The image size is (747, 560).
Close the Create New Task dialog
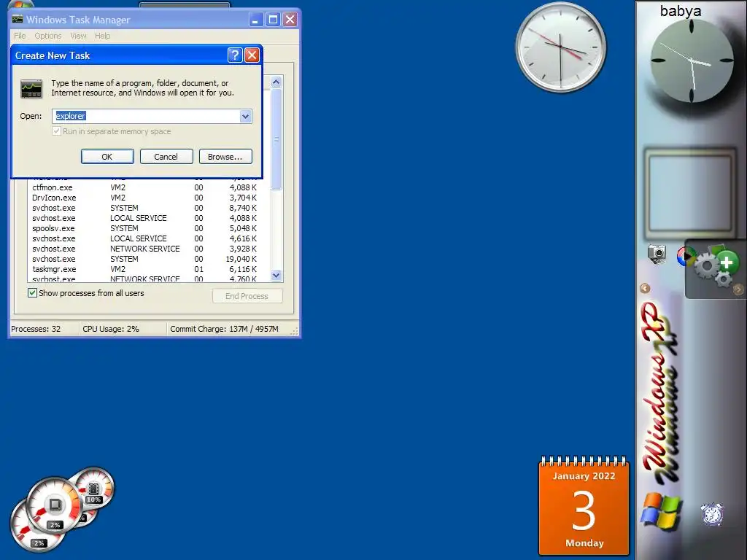[x=252, y=55]
